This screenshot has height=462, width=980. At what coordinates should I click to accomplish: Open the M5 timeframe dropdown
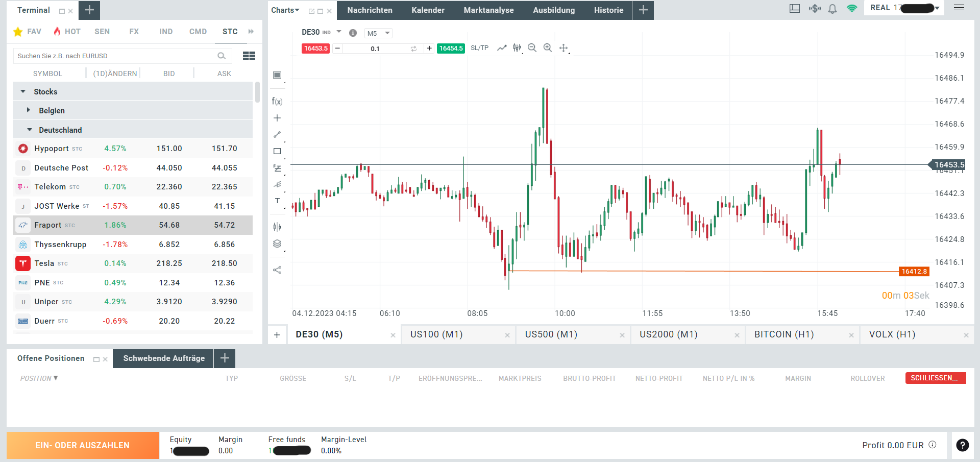coord(378,33)
